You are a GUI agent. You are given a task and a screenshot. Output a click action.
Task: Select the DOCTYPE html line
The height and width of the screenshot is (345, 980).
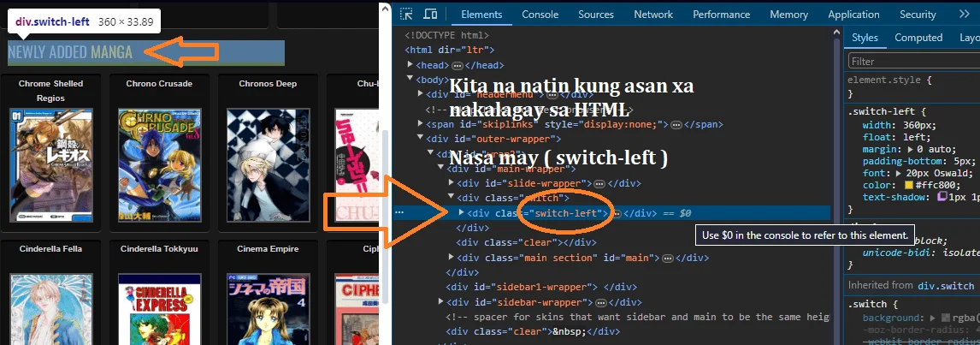(x=447, y=35)
